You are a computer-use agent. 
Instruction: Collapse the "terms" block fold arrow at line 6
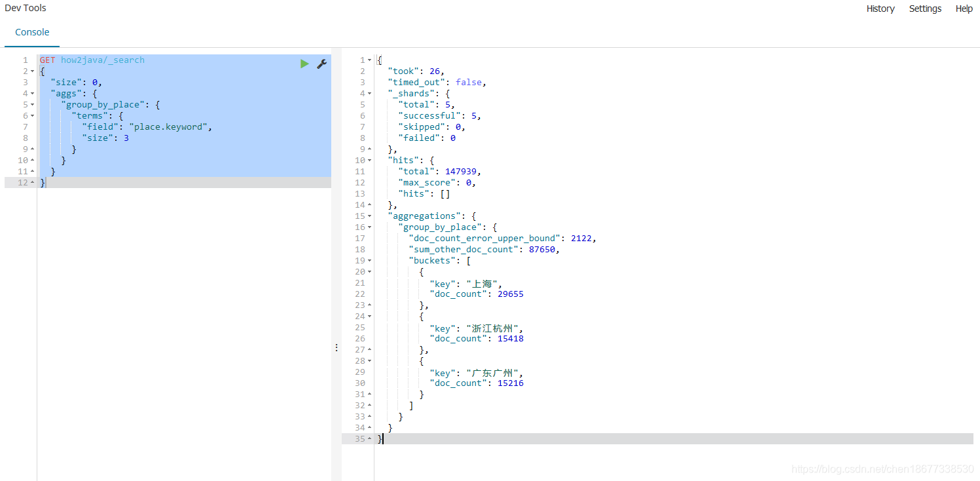pyautogui.click(x=33, y=116)
